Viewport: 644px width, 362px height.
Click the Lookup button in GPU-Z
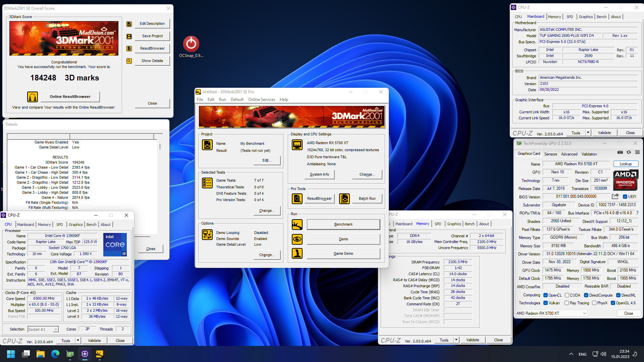626,164
